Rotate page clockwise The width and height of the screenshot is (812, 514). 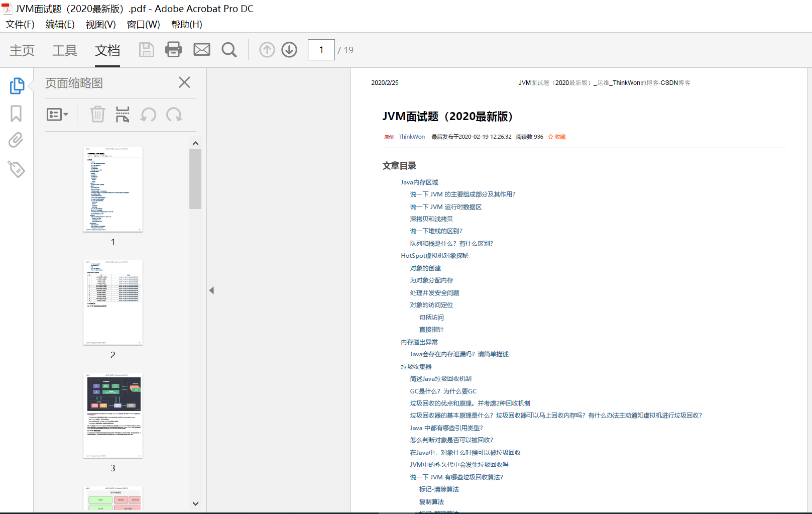pyautogui.click(x=174, y=115)
